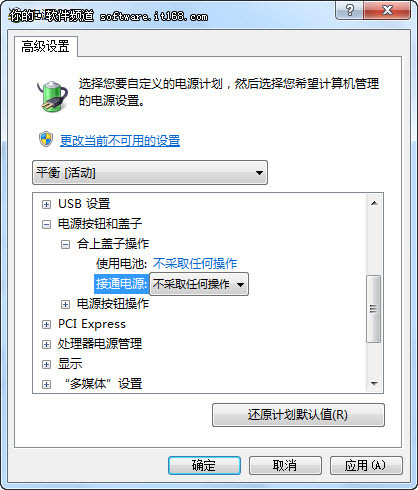This screenshot has width=418, height=490.
Task: Expand the "多媒体"设置 node
Action: (x=47, y=384)
